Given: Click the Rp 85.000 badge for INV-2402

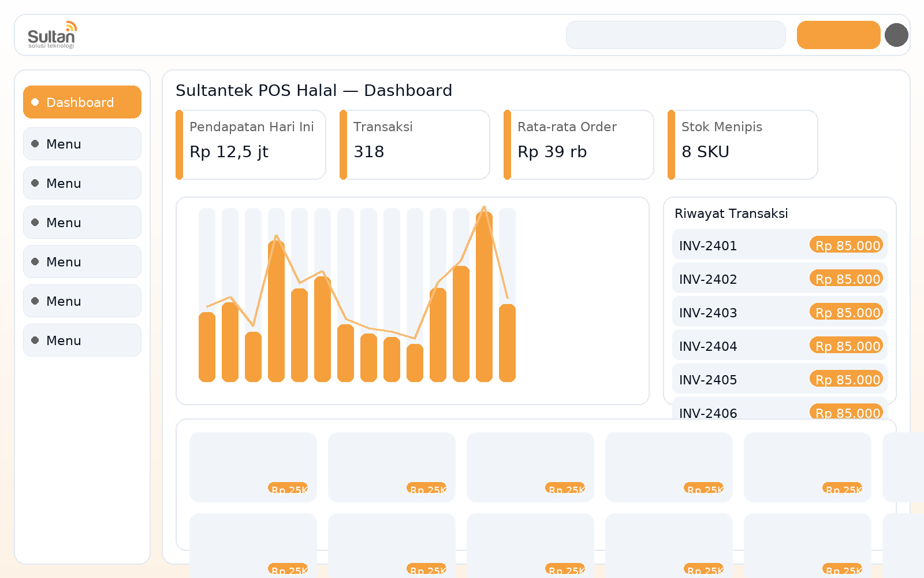Looking at the screenshot, I should (x=847, y=279).
